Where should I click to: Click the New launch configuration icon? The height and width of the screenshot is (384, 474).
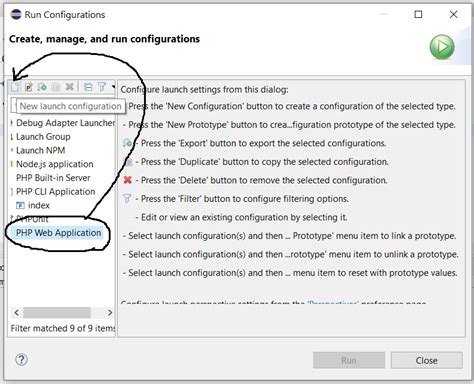click(15, 87)
